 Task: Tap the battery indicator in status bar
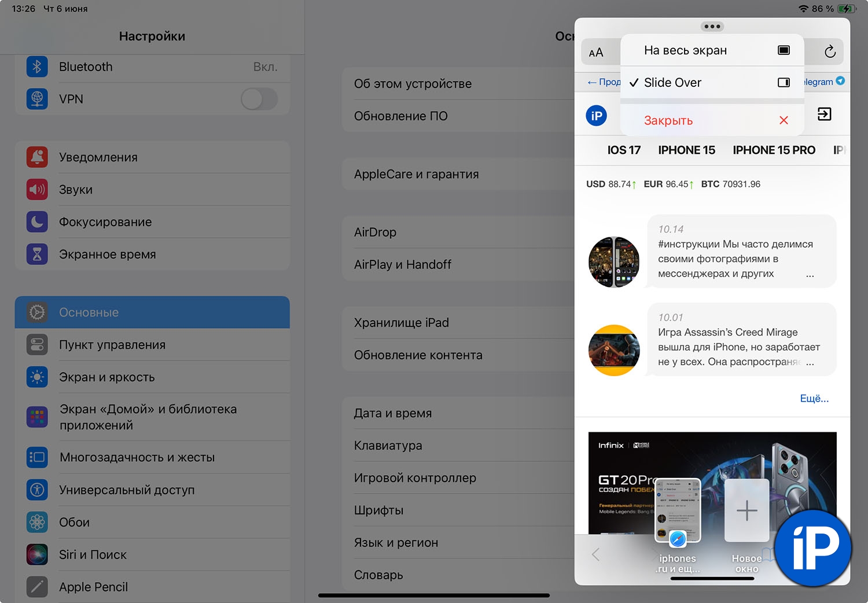pos(846,9)
